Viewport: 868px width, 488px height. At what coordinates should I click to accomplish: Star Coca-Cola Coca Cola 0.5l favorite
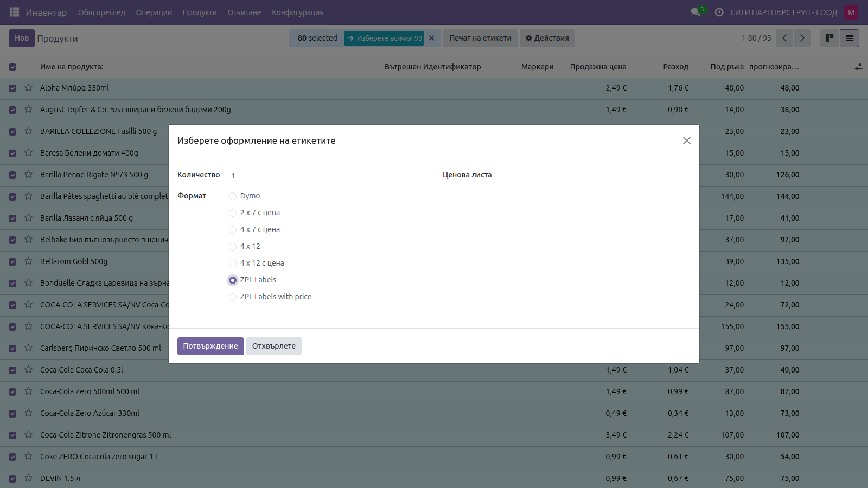click(28, 369)
